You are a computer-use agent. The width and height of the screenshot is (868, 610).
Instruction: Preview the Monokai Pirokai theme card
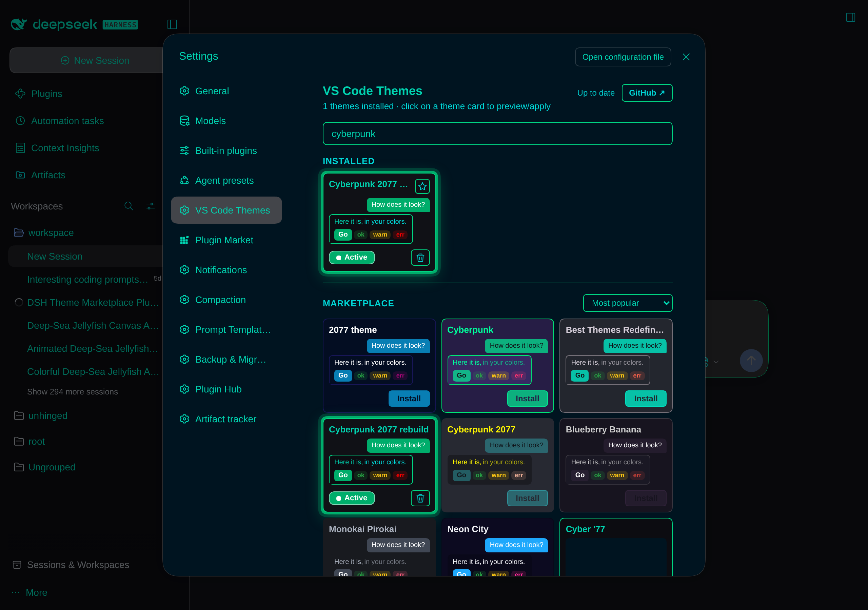tap(379, 547)
